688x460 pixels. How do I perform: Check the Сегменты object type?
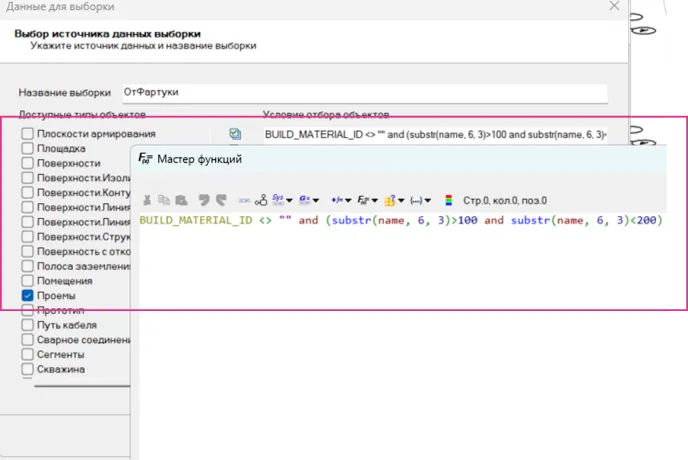click(x=27, y=355)
